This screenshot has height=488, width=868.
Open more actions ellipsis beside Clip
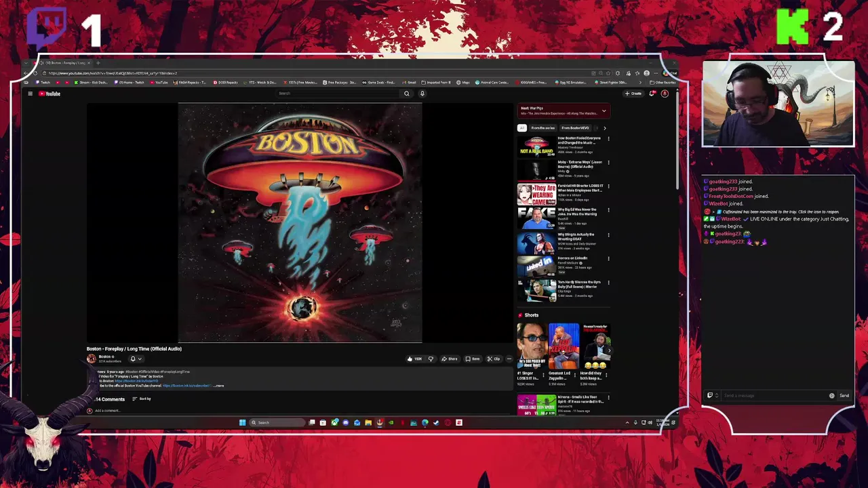509,359
